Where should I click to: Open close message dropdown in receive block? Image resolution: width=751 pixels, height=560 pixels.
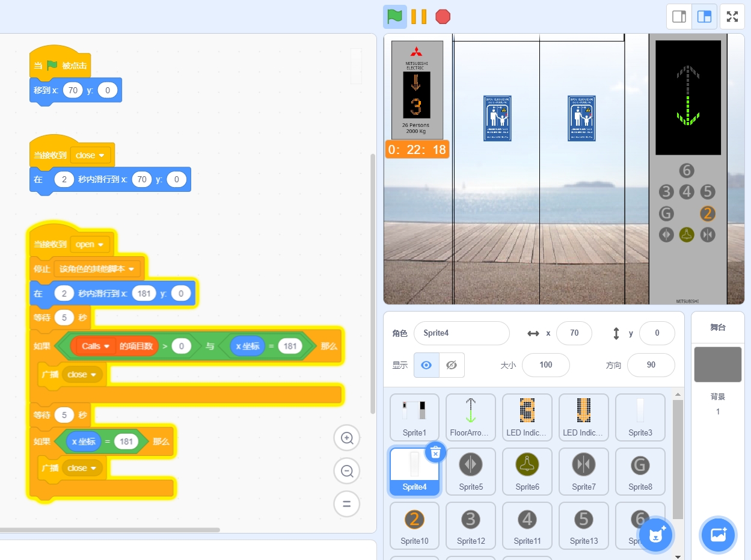(x=90, y=155)
